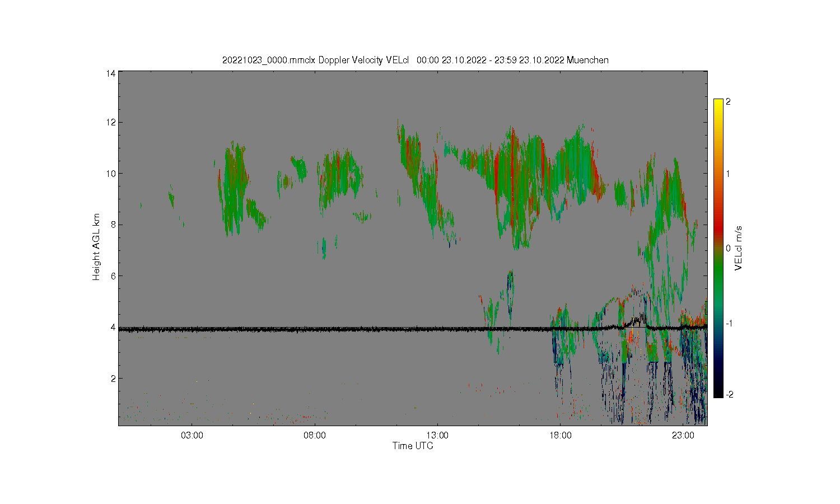
Task: Click the height tick label '14'
Action: [111, 73]
